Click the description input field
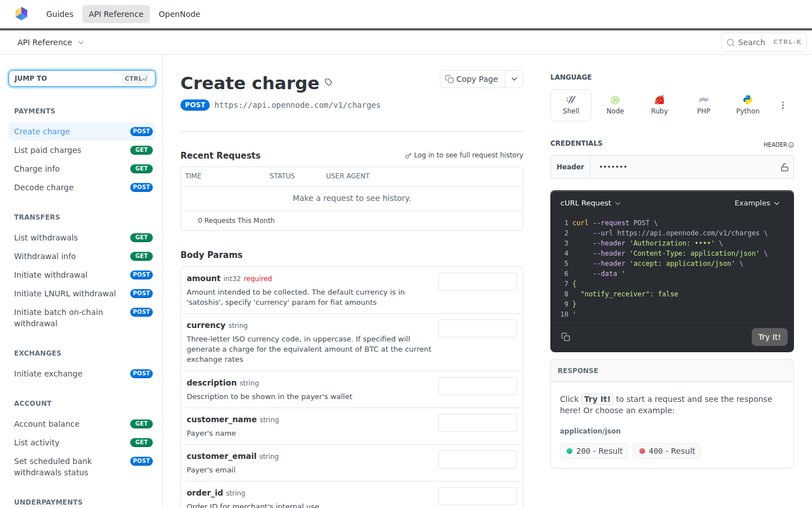Viewport: 812px width, 508px height. (478, 386)
